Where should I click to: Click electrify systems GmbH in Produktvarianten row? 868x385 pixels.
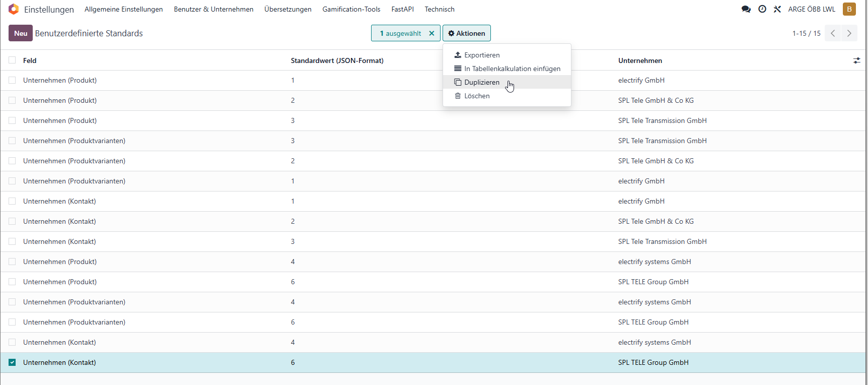coord(655,302)
